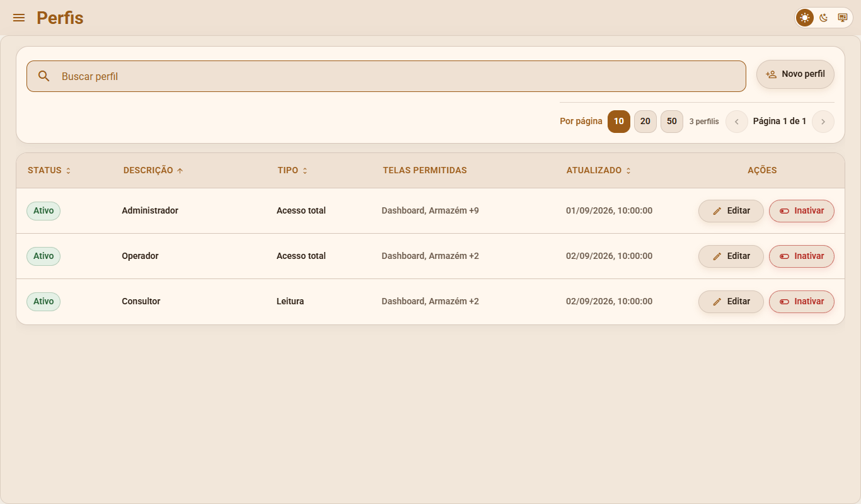861x504 pixels.
Task: Create a new profile with Novo perfil
Action: coord(795,74)
